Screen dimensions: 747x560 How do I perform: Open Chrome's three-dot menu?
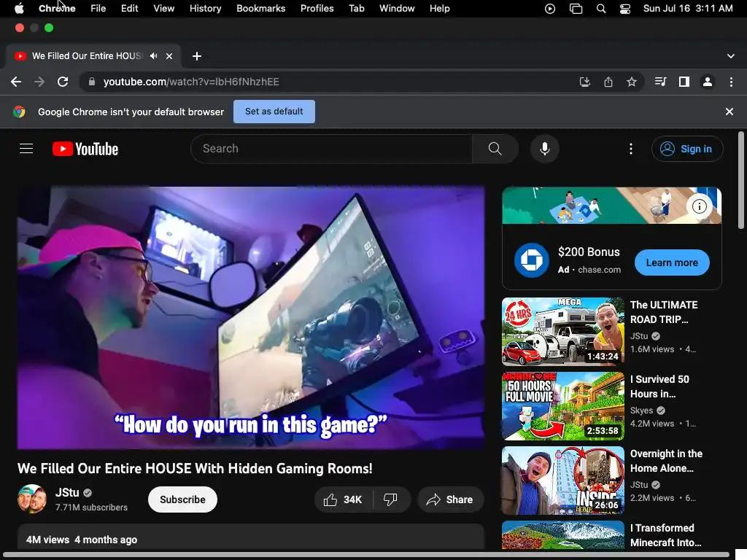(731, 82)
